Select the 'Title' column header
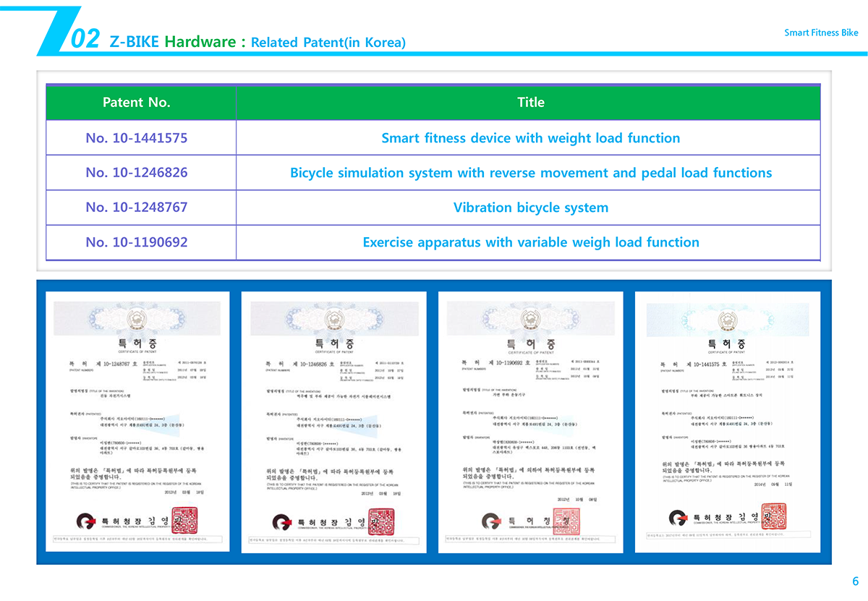Image resolution: width=868 pixels, height=601 pixels. click(x=530, y=103)
